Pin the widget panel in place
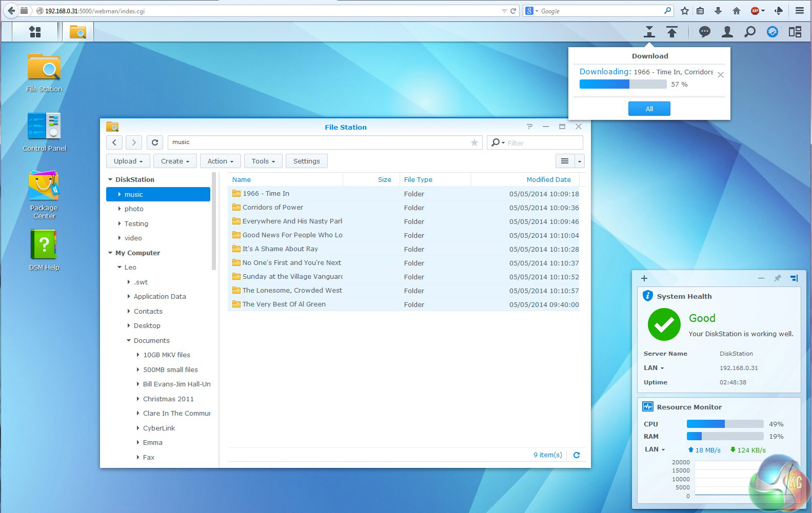Image resolution: width=812 pixels, height=513 pixels. [x=778, y=278]
